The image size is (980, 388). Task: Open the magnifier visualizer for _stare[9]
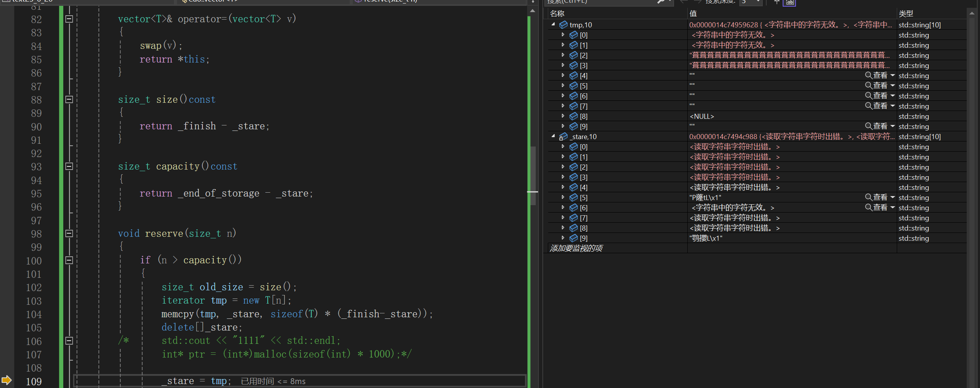pyautogui.click(x=868, y=238)
